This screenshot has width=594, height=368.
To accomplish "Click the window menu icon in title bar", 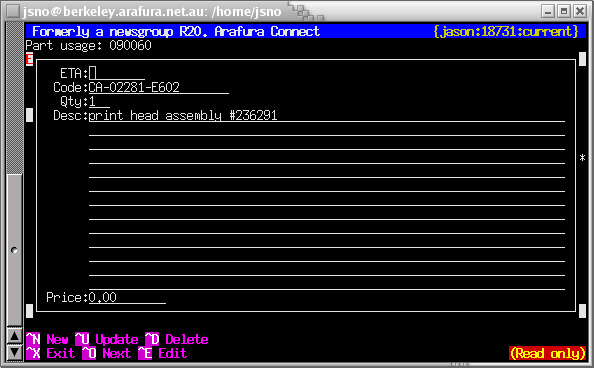I will click(x=13, y=11).
